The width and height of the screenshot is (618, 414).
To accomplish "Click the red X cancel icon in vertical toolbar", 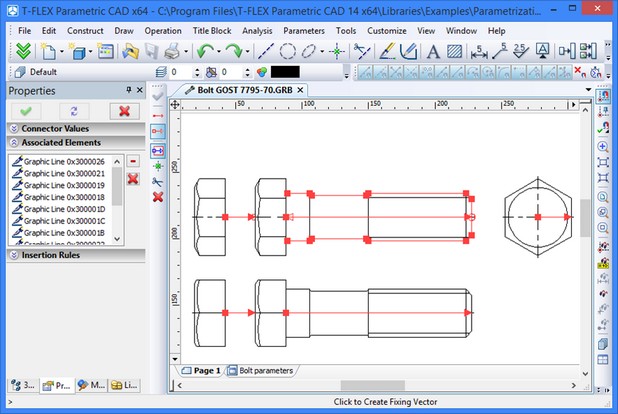I will (x=158, y=197).
